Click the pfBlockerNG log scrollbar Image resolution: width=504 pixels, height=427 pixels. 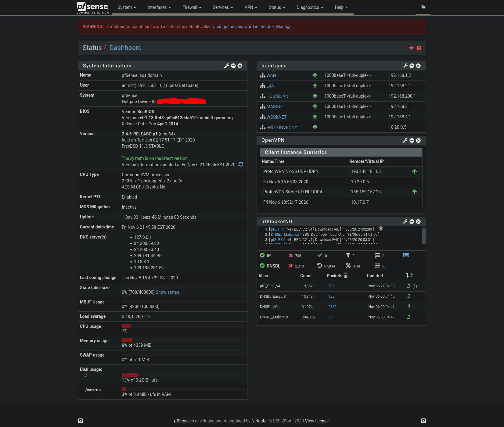423,236
